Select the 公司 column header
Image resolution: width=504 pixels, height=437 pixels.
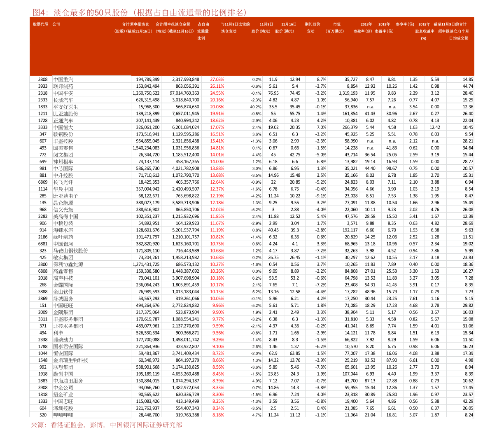click(x=56, y=24)
